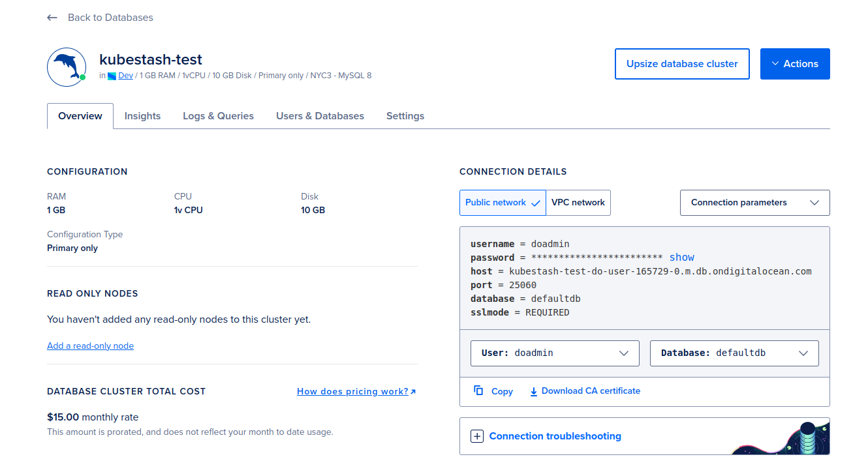The width and height of the screenshot is (868, 459).
Task: Open How does pricing work
Action: (352, 391)
